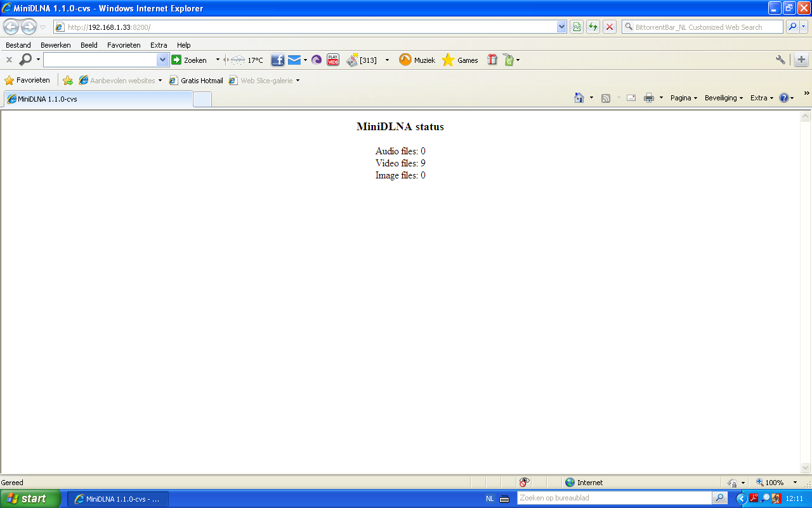Click the MiniDLNA taskbar button
The width and height of the screenshot is (812, 508).
coord(118,499)
